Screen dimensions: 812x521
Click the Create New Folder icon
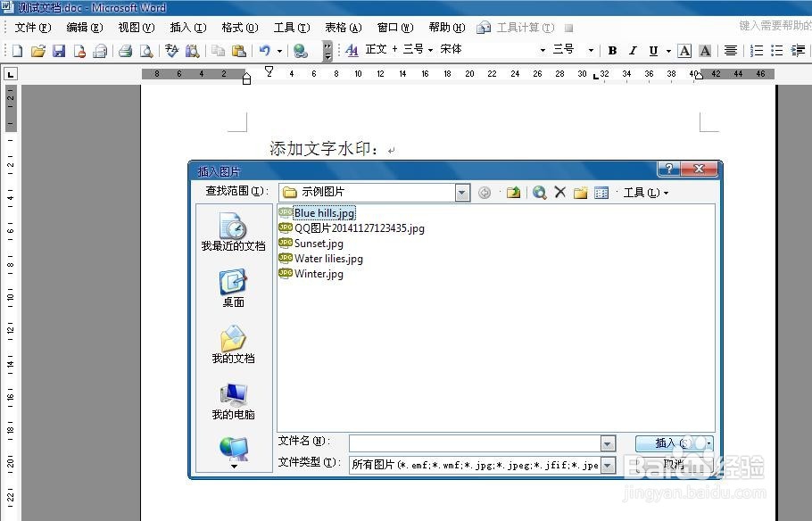(581, 192)
